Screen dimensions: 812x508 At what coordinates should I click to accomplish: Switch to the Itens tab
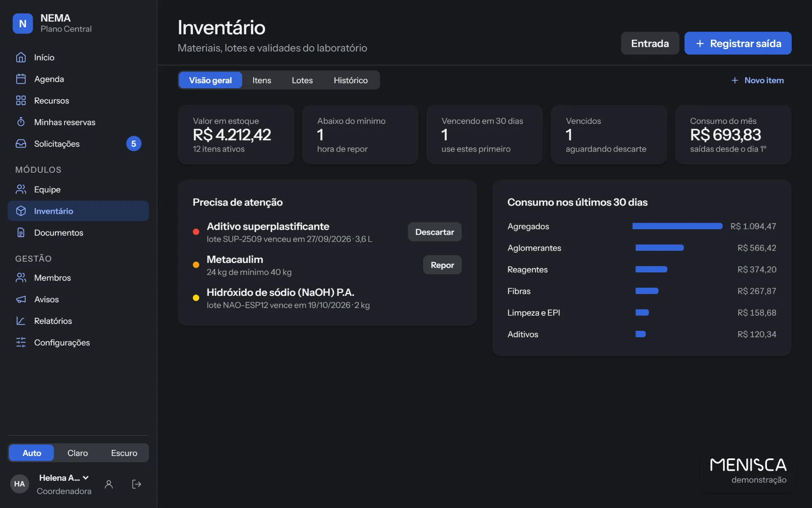[x=262, y=80]
